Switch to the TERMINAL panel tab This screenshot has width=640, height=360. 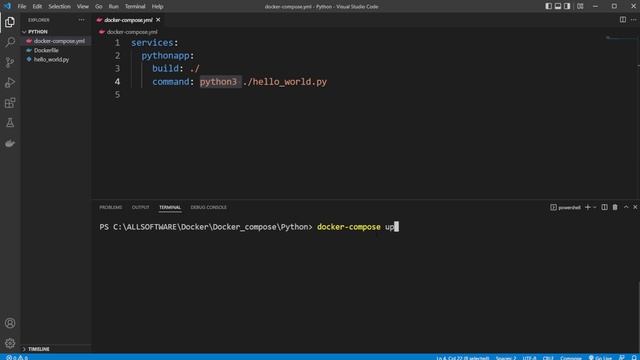pos(170,207)
